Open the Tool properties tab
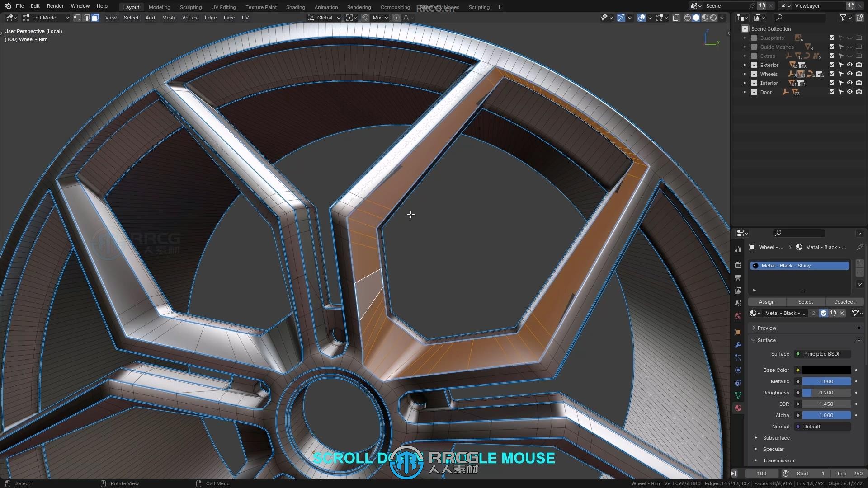 click(x=738, y=249)
